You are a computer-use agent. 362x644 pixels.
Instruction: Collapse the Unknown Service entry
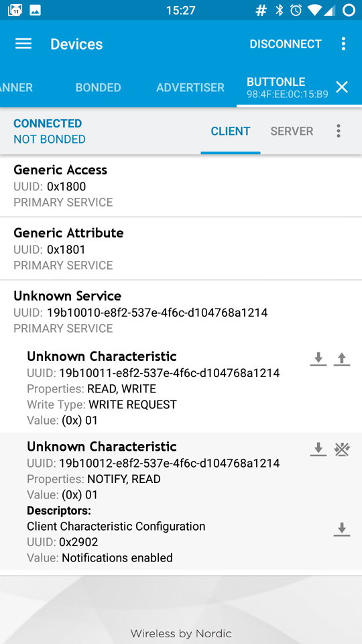(x=181, y=312)
